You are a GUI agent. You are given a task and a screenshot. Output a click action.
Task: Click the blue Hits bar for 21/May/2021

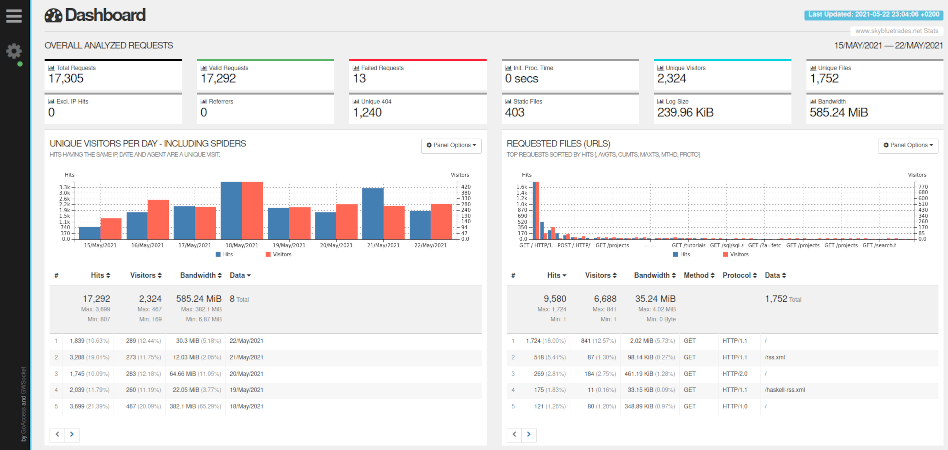[372, 214]
